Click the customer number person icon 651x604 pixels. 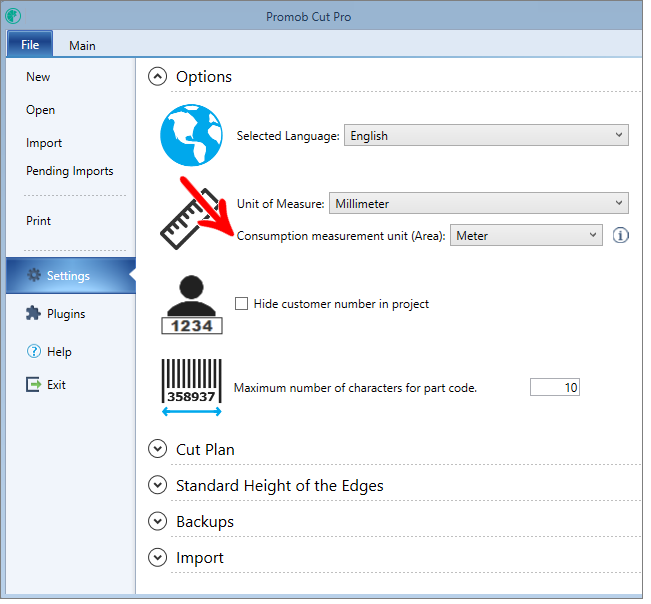point(193,307)
